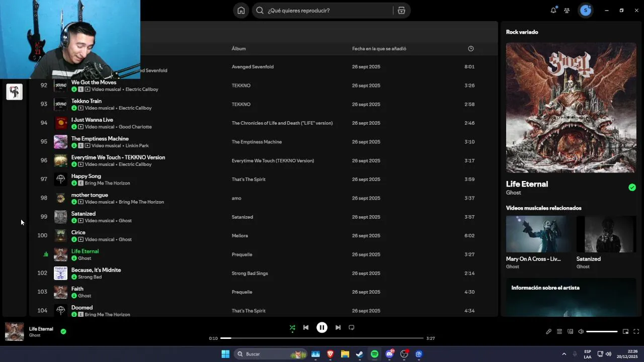The height and width of the screenshot is (362, 644).
Task: Click the large Prequelle album cover
Action: point(571,108)
